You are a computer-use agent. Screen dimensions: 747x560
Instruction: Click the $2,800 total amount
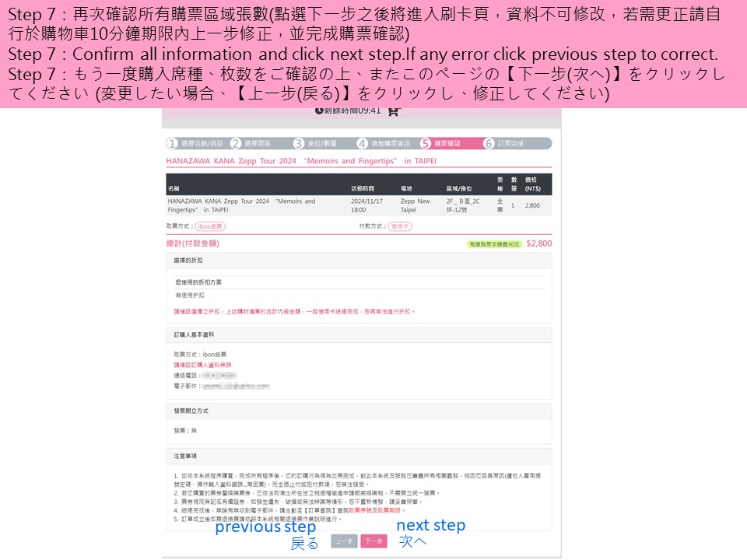click(538, 243)
